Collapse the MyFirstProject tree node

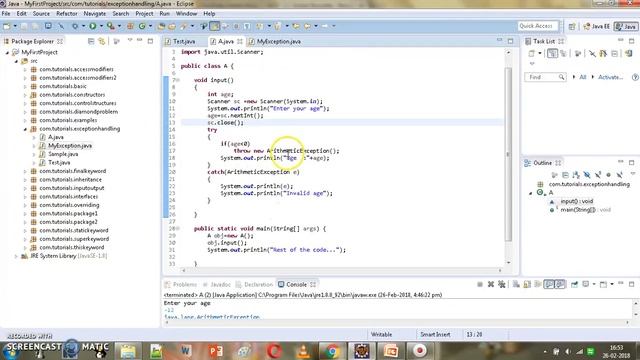7,53
